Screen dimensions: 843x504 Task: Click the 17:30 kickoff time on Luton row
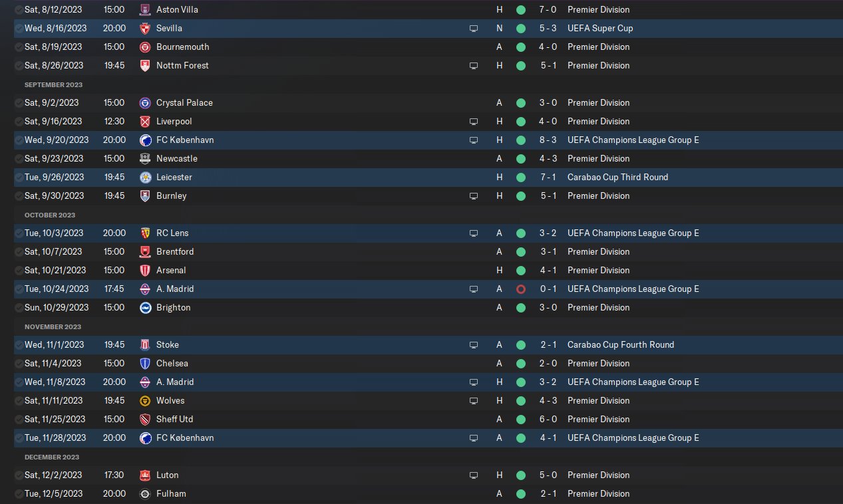(114, 475)
